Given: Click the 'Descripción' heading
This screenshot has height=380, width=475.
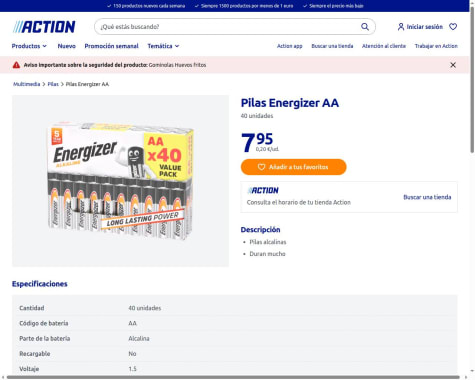Looking at the screenshot, I should pos(260,230).
